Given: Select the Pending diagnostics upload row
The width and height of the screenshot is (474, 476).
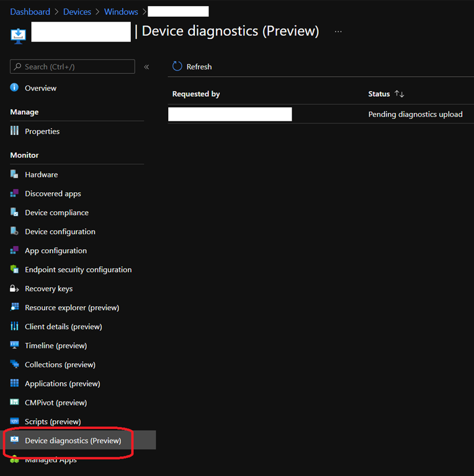Looking at the screenshot, I should point(415,114).
